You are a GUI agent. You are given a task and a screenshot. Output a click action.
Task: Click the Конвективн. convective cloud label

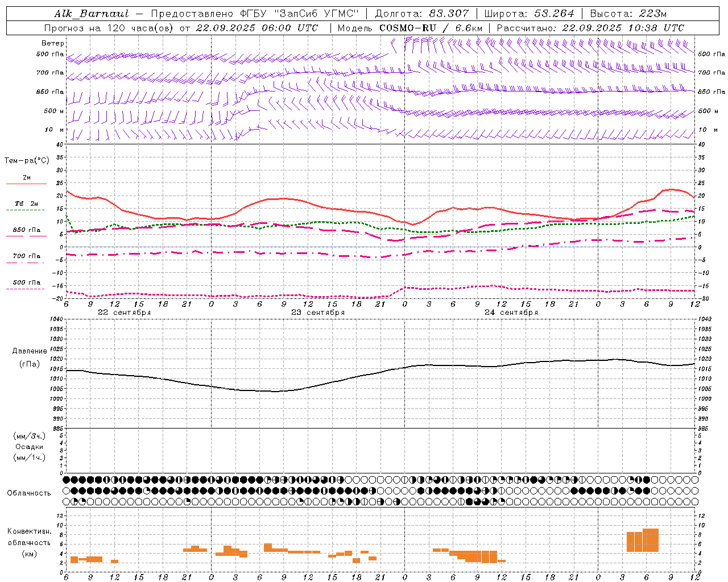(29, 531)
